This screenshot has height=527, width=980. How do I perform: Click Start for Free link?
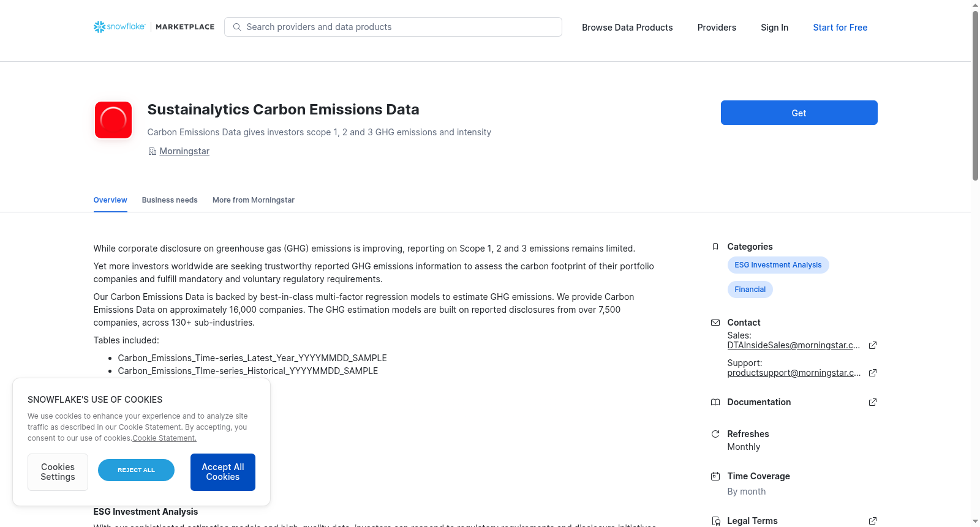(x=840, y=28)
